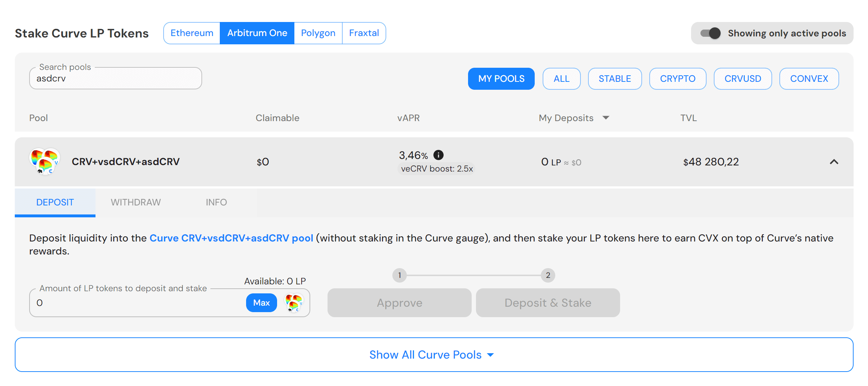Click step 2 progress indicator
Image resolution: width=868 pixels, height=386 pixels.
pyautogui.click(x=548, y=275)
